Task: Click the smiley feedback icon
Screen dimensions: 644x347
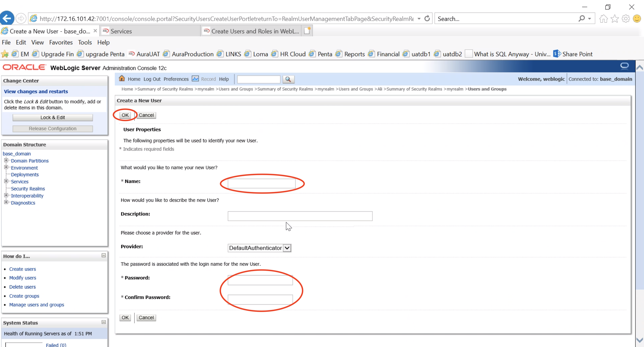Action: [637, 19]
